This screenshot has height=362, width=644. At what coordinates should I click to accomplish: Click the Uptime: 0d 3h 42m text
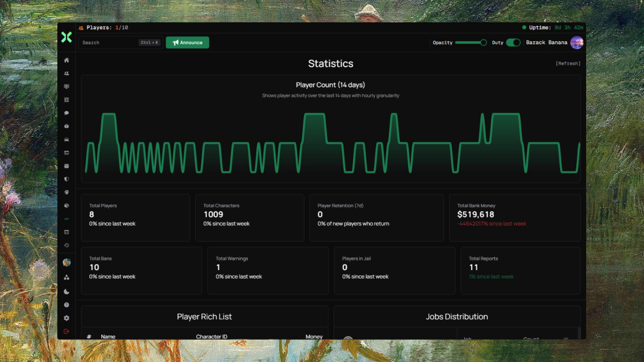(x=556, y=28)
